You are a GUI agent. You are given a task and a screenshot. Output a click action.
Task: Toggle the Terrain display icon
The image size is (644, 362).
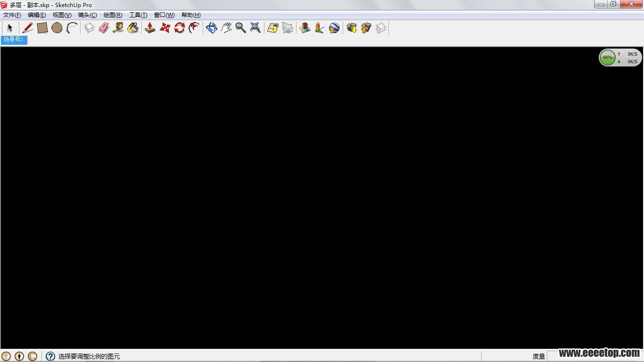tap(288, 28)
